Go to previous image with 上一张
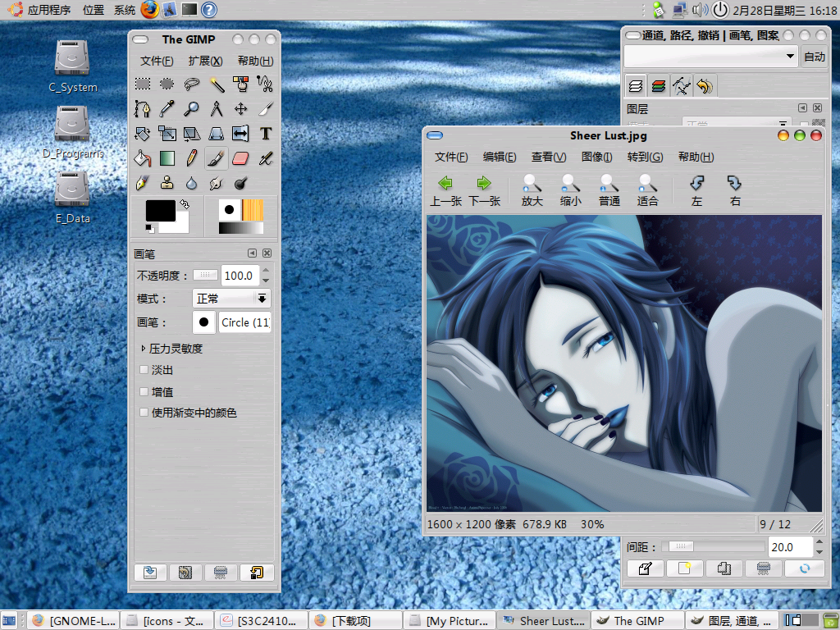The width and height of the screenshot is (840, 630). click(x=445, y=190)
